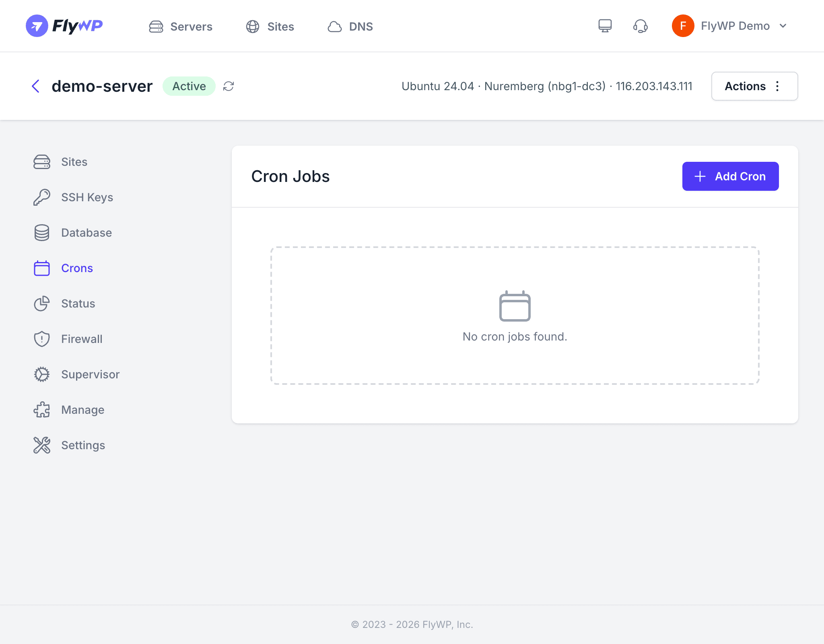This screenshot has height=644, width=824.
Task: Click the FlyWP logo
Action: tap(64, 26)
